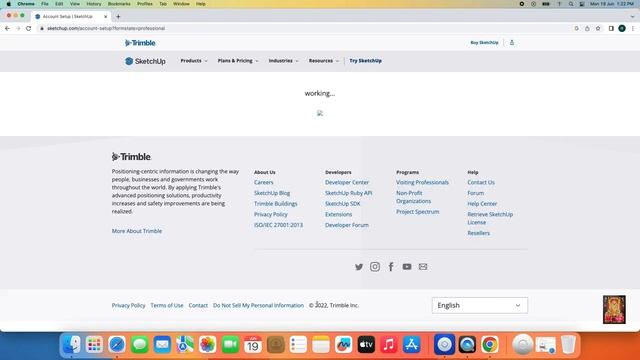Open the Project Spectrum link

point(418,212)
